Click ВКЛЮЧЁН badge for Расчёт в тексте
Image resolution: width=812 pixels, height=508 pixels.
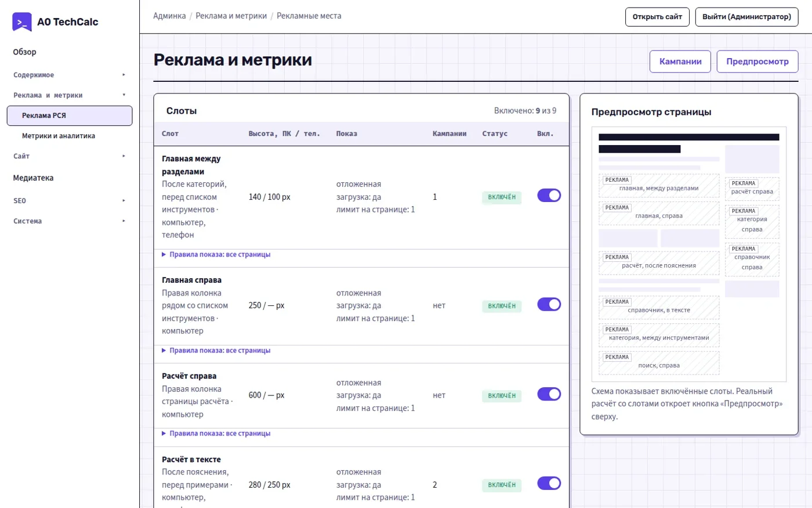pos(502,485)
